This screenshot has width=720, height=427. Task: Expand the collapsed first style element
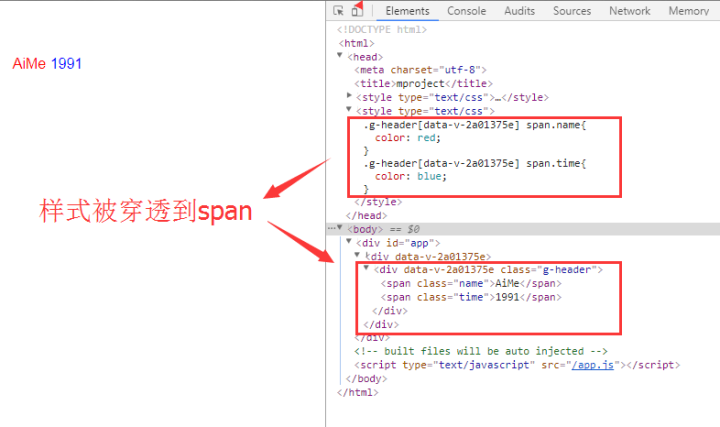coord(350,96)
